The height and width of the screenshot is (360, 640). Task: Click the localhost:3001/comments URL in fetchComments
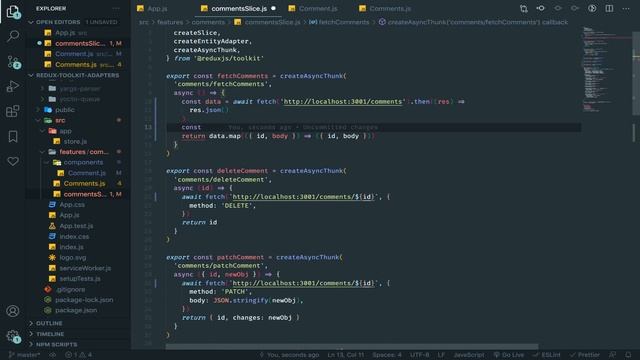click(x=342, y=102)
